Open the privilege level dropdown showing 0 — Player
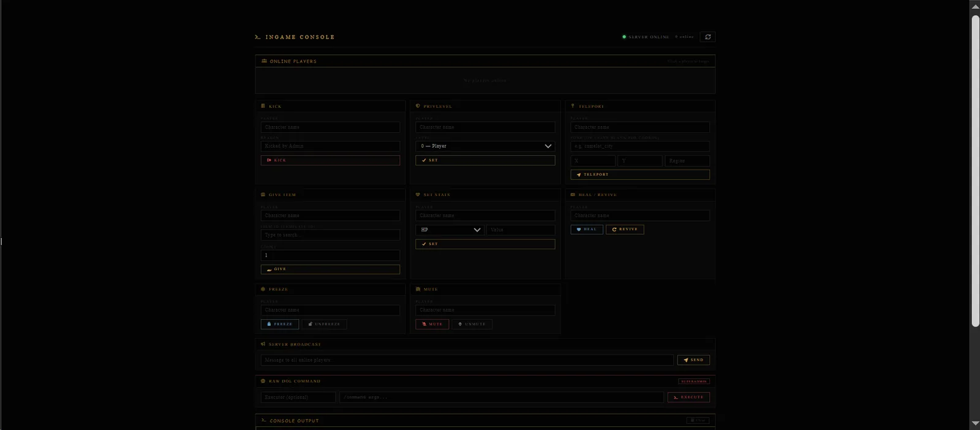This screenshot has width=980, height=430. coord(485,146)
